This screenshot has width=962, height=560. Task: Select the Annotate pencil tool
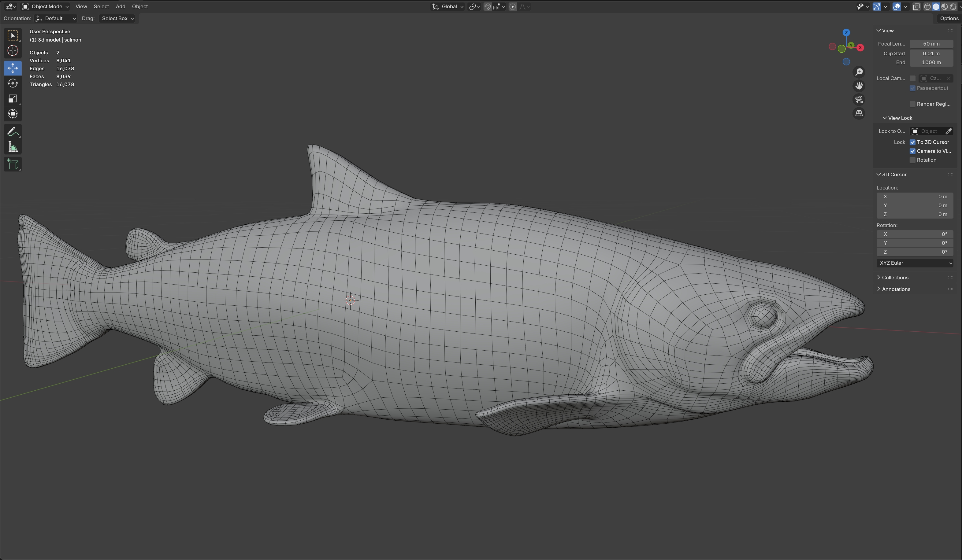coord(13,132)
